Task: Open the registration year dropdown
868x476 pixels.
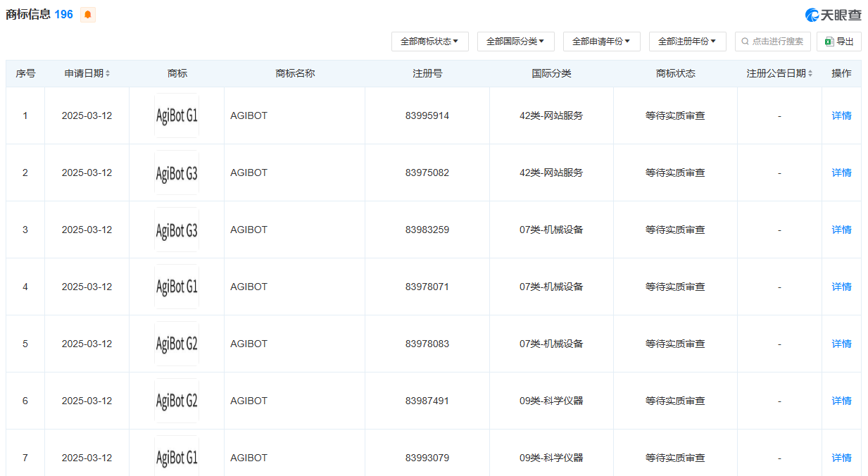Action: tap(688, 42)
